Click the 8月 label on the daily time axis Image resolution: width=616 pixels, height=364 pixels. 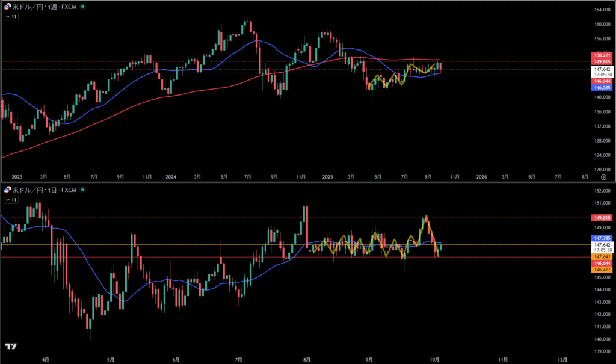[x=307, y=359]
